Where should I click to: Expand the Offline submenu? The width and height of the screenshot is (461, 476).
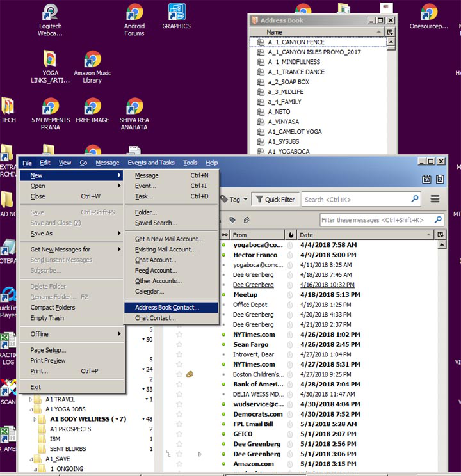coord(72,333)
